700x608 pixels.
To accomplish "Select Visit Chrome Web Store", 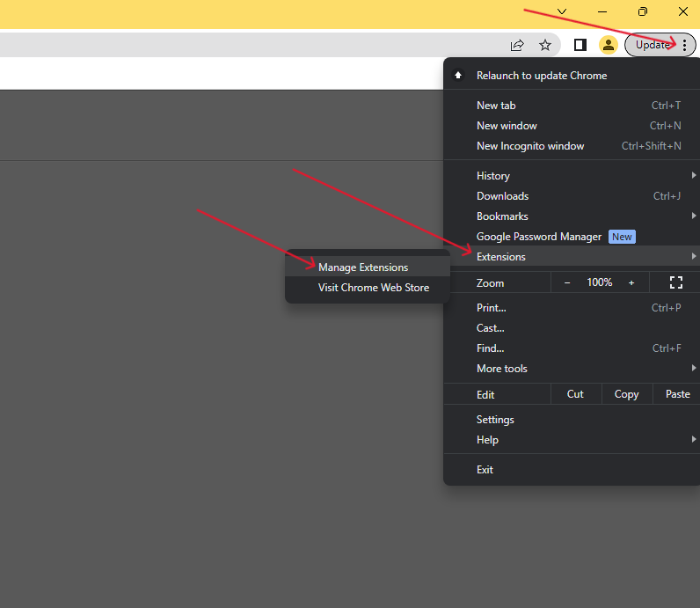I will (367, 288).
